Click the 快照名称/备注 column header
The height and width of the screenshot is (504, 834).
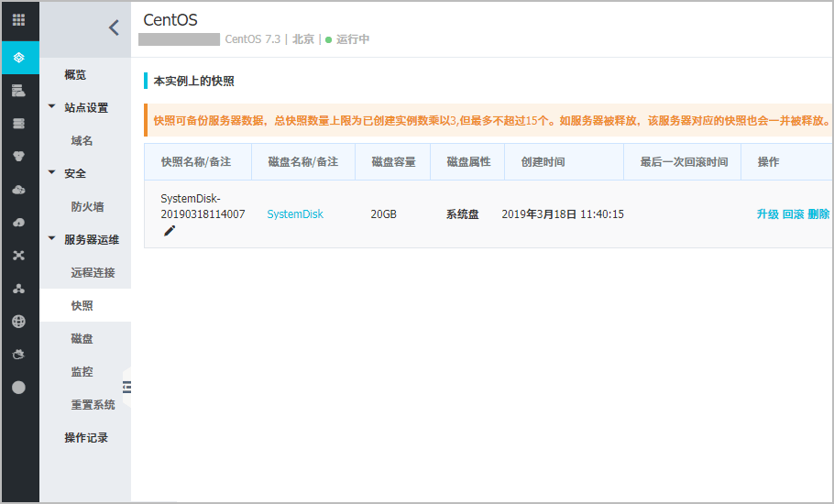[x=196, y=162]
